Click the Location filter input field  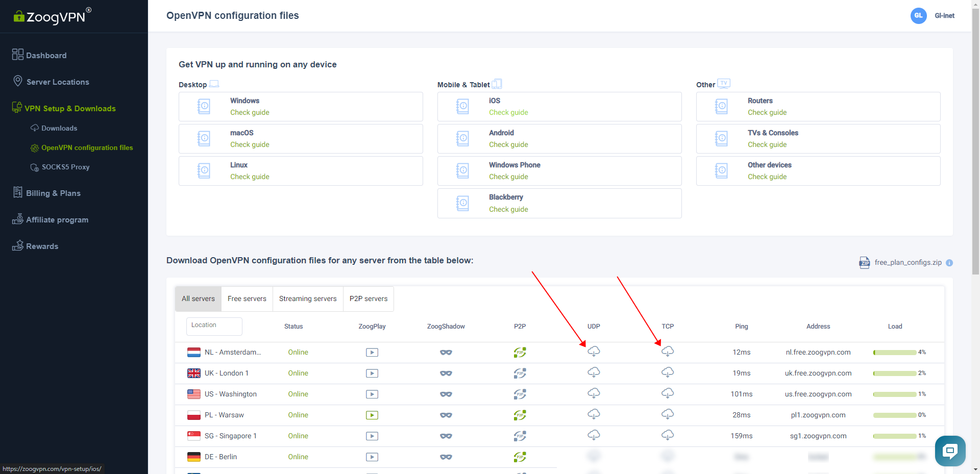click(214, 326)
